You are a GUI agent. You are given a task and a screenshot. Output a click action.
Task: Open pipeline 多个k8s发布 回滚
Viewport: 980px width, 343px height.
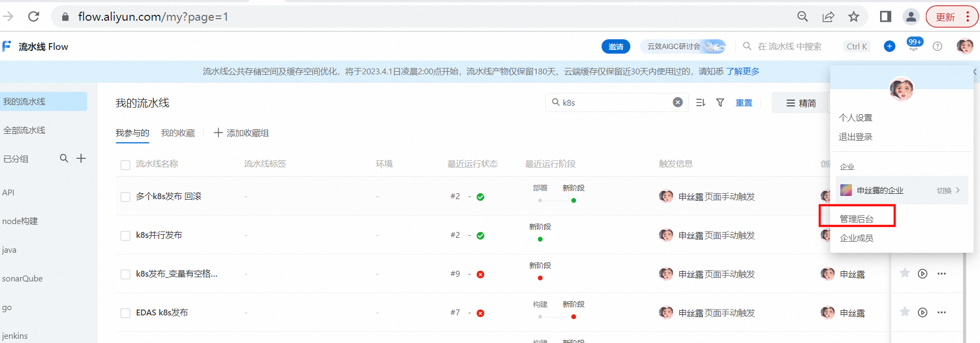click(x=168, y=196)
